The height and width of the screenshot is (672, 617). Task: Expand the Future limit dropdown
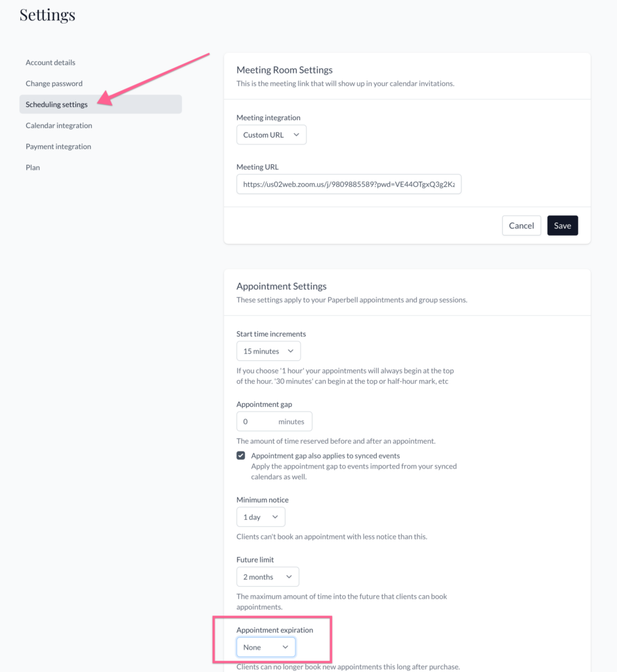[x=267, y=577]
